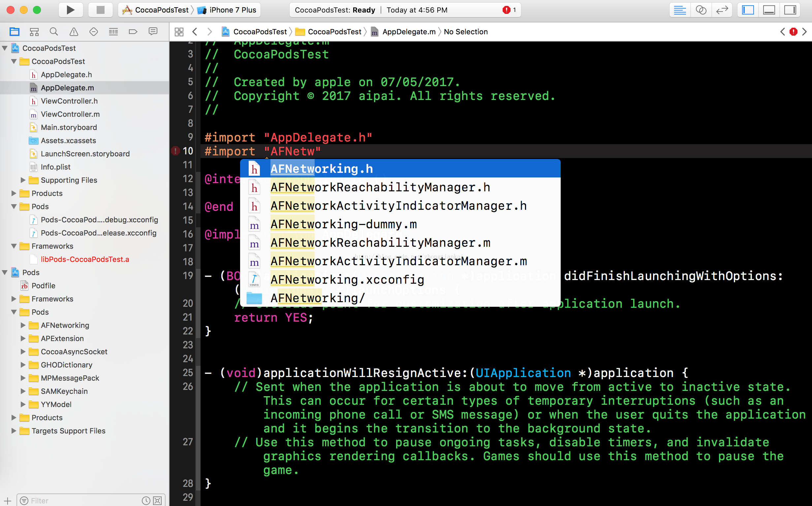Jump to previous issue arrow
The image size is (812, 506).
(783, 32)
